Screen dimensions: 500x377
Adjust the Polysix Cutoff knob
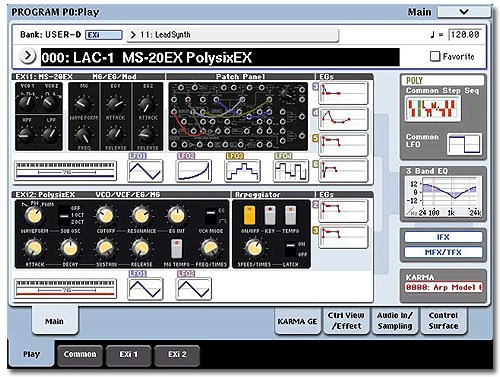tap(106, 216)
